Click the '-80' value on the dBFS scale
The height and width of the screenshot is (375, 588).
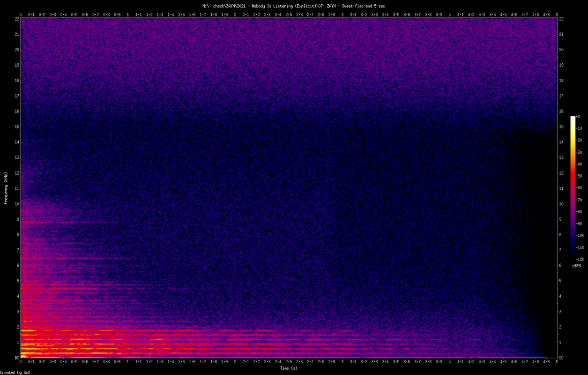click(579, 211)
